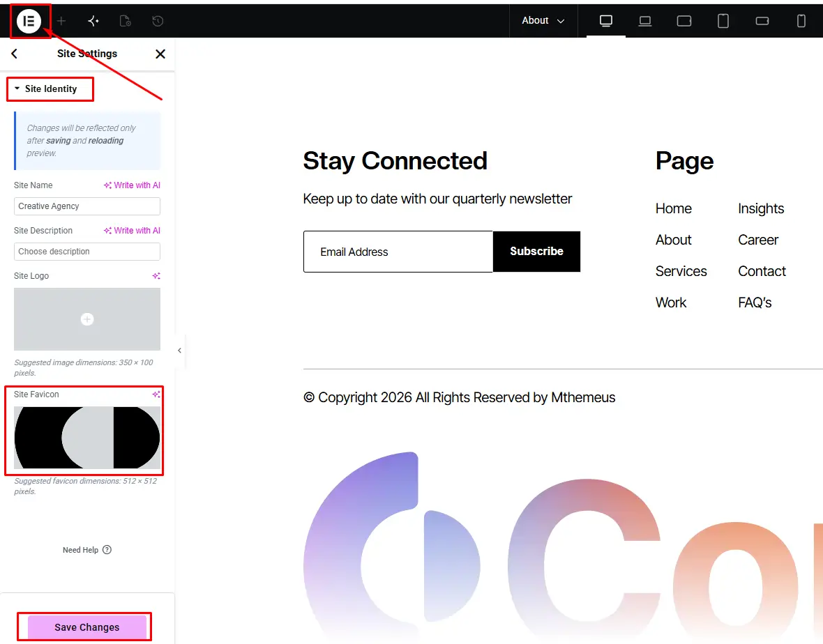823x644 pixels.
Task: Select the Copyright 2026 footer text
Action: 459,397
